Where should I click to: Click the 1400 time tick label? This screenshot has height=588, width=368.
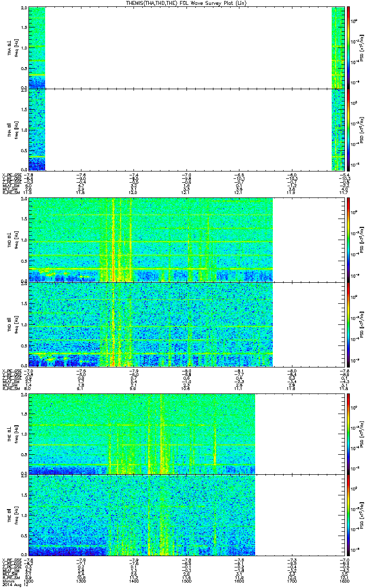click(x=134, y=580)
